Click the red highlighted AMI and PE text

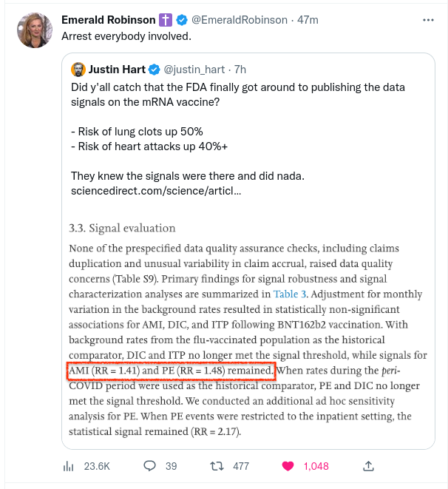170,371
